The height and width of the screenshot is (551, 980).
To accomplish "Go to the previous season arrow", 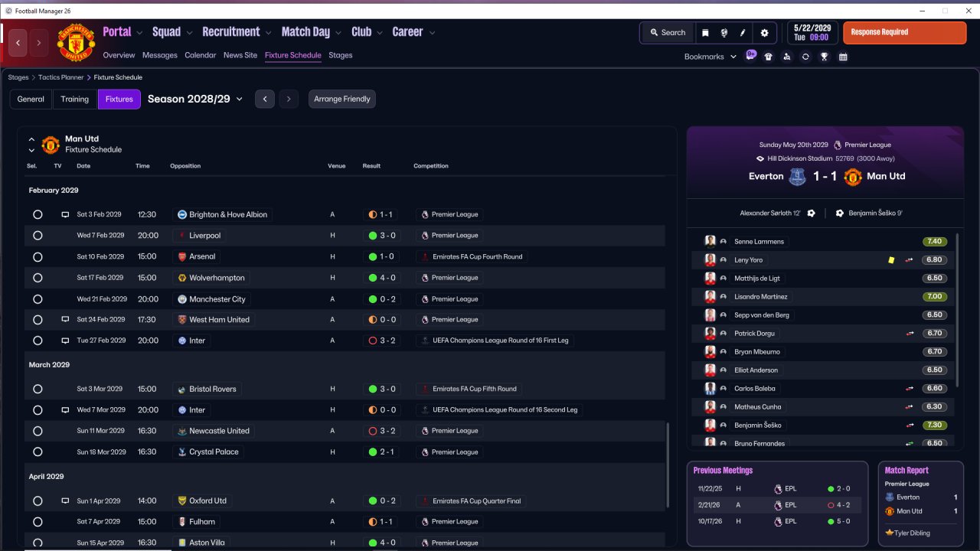I will pyautogui.click(x=265, y=99).
